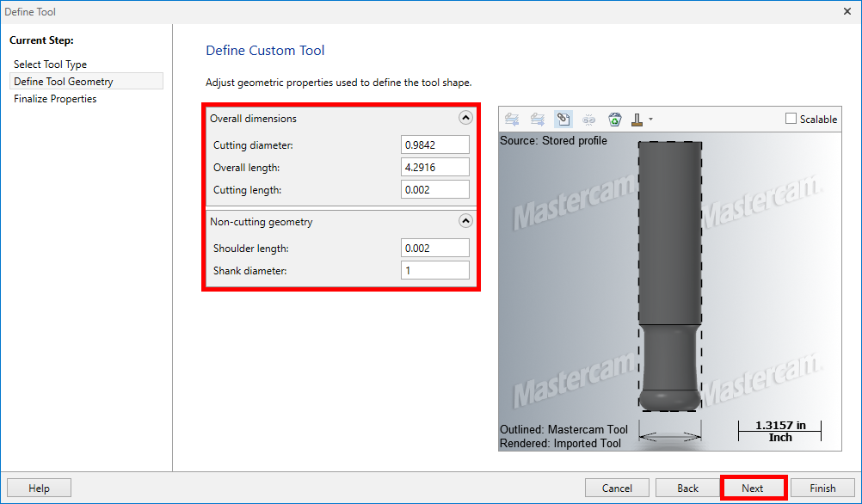Click the Back button

tap(687, 488)
